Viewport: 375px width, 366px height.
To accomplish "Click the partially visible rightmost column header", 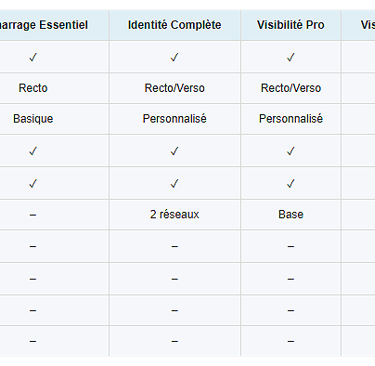I will click(367, 25).
